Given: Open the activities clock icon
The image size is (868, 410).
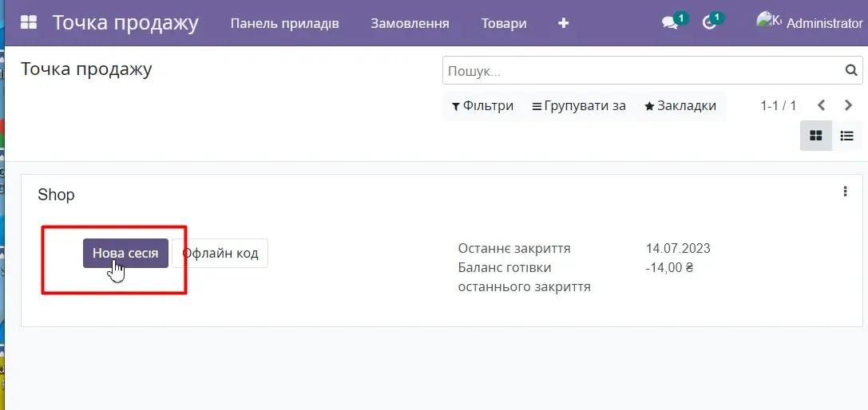Looking at the screenshot, I should click(709, 23).
